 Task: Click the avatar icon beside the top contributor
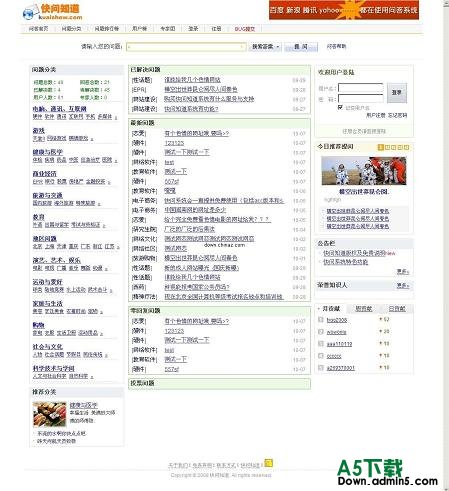coord(321,320)
